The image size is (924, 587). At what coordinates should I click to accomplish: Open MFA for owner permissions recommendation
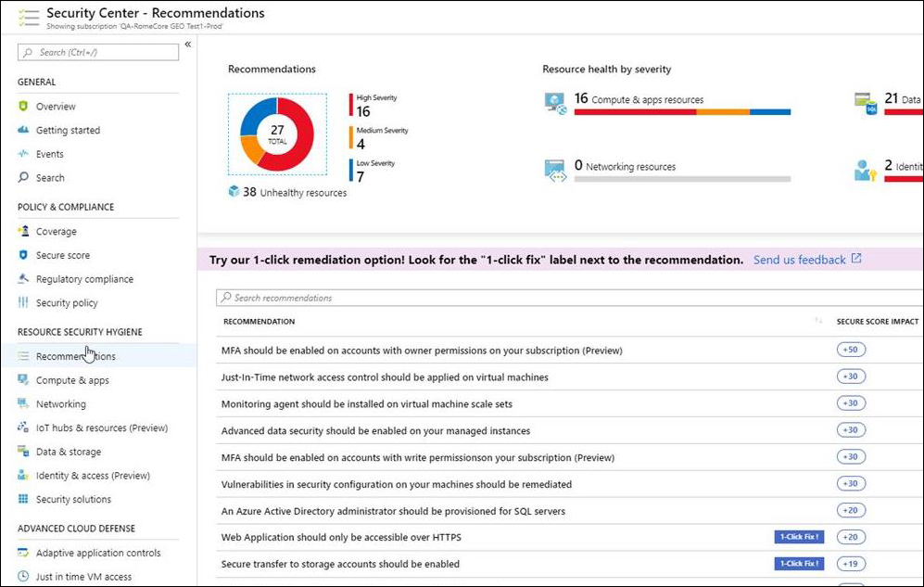(422, 351)
